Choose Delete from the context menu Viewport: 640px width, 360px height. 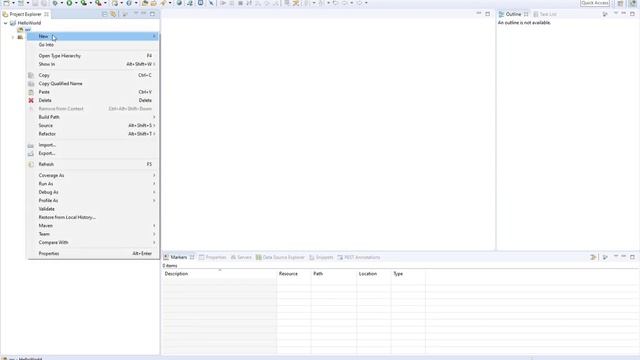(x=93, y=100)
